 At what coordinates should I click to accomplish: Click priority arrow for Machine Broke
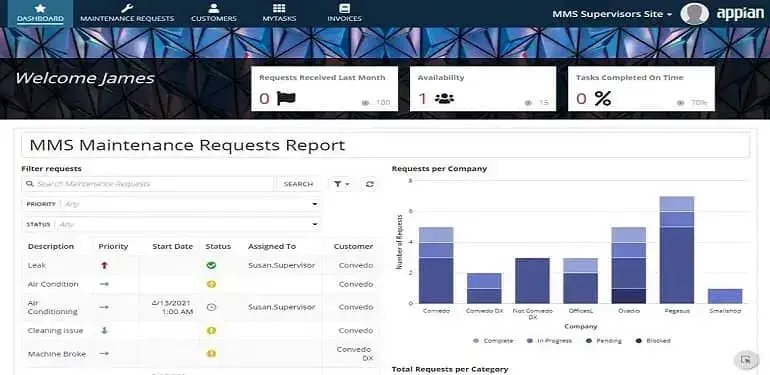pyautogui.click(x=104, y=353)
